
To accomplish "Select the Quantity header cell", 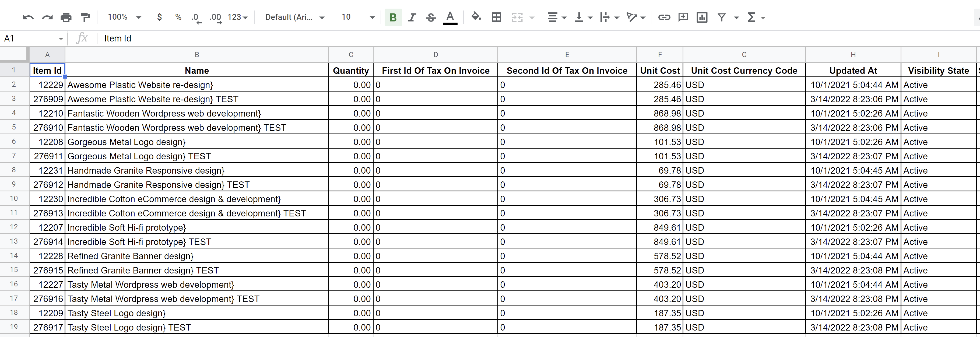I will [351, 70].
